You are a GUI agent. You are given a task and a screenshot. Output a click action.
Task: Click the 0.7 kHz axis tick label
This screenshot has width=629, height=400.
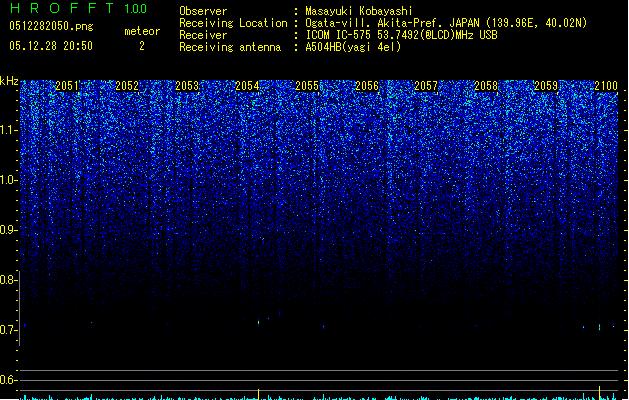coord(9,330)
